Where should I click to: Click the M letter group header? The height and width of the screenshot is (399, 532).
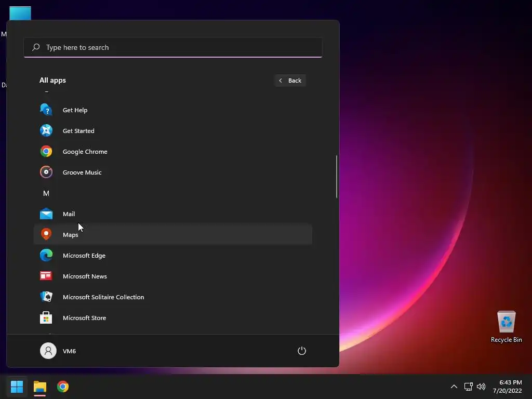pyautogui.click(x=46, y=193)
